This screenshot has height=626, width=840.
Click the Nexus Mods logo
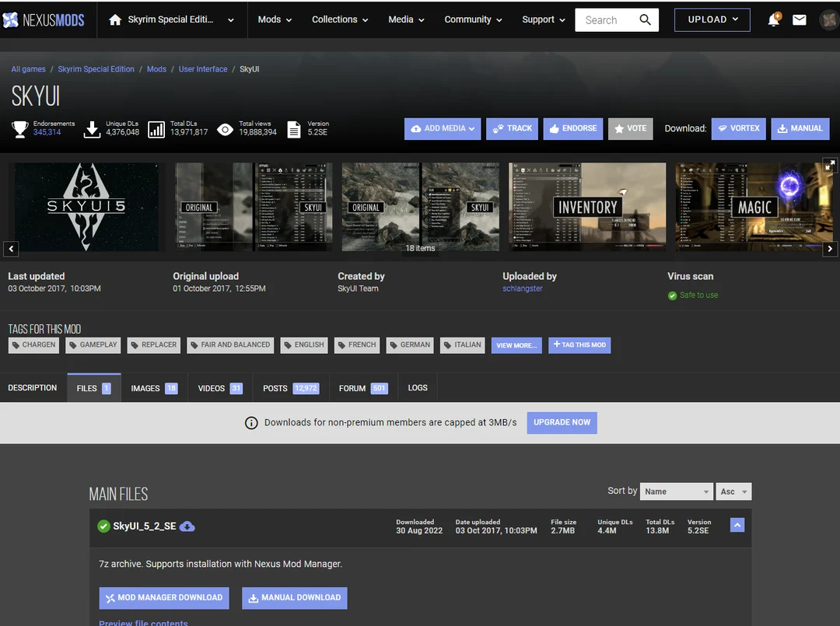tap(44, 20)
